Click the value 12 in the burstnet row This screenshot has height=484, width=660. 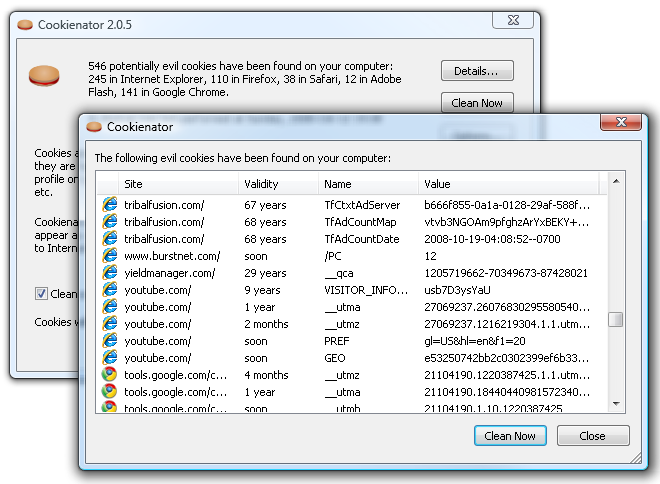point(430,256)
